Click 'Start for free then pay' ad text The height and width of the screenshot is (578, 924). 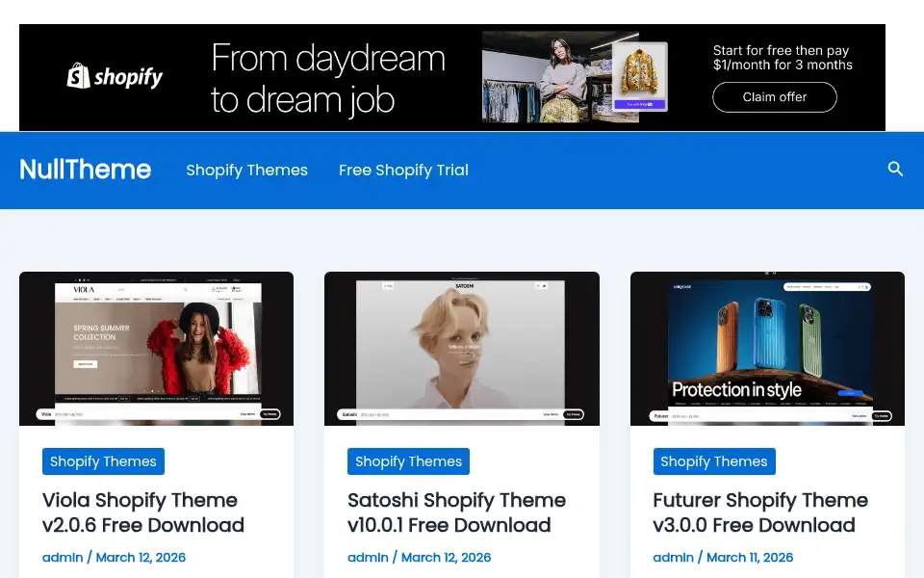tap(783, 58)
